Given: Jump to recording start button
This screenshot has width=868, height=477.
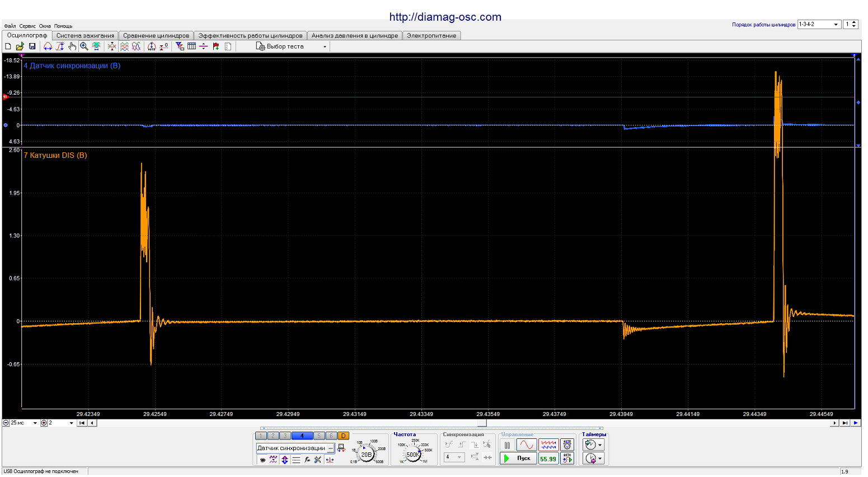Looking at the screenshot, I should 82,423.
